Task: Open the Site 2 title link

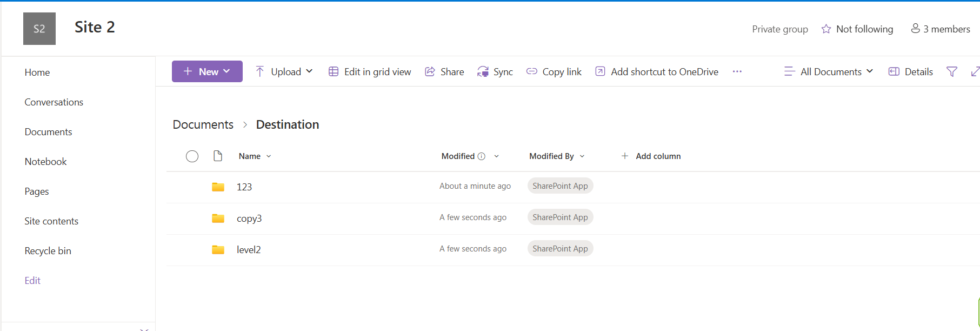Action: point(95,27)
